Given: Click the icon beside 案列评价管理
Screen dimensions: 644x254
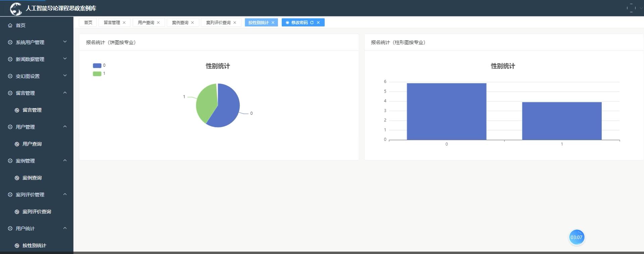Looking at the screenshot, I should 10,195.
